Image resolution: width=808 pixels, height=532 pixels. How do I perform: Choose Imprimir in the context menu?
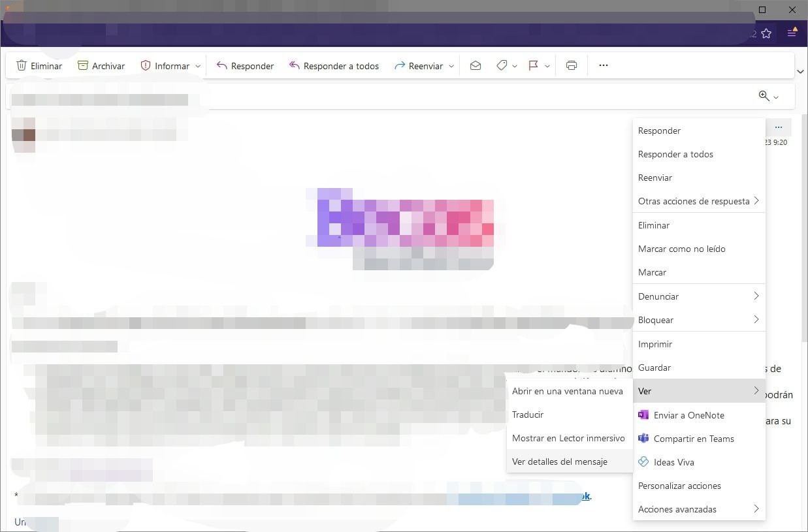point(699,344)
